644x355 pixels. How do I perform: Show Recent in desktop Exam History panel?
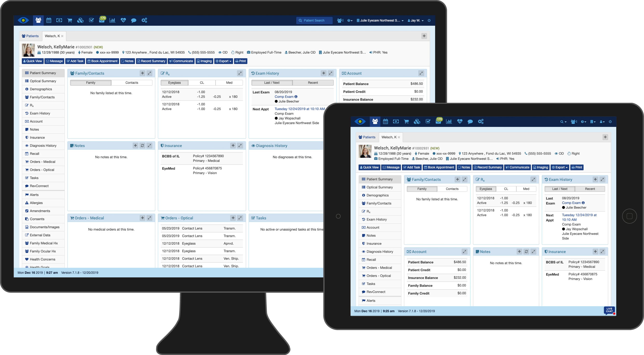[x=313, y=83]
